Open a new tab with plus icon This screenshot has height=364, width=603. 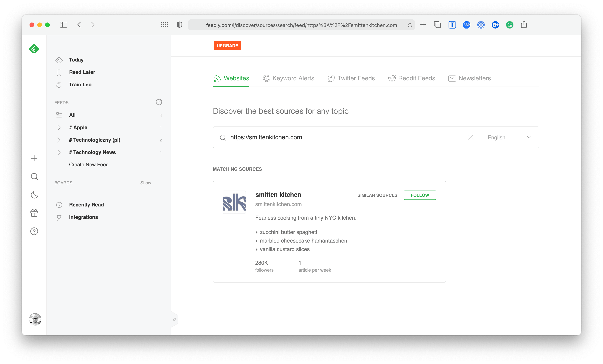pyautogui.click(x=423, y=25)
